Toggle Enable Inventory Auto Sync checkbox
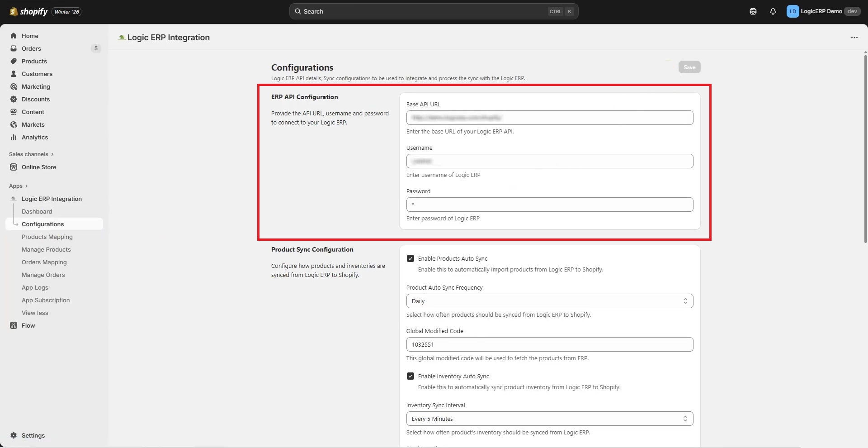Viewport: 868px width, 448px height. coord(410,376)
